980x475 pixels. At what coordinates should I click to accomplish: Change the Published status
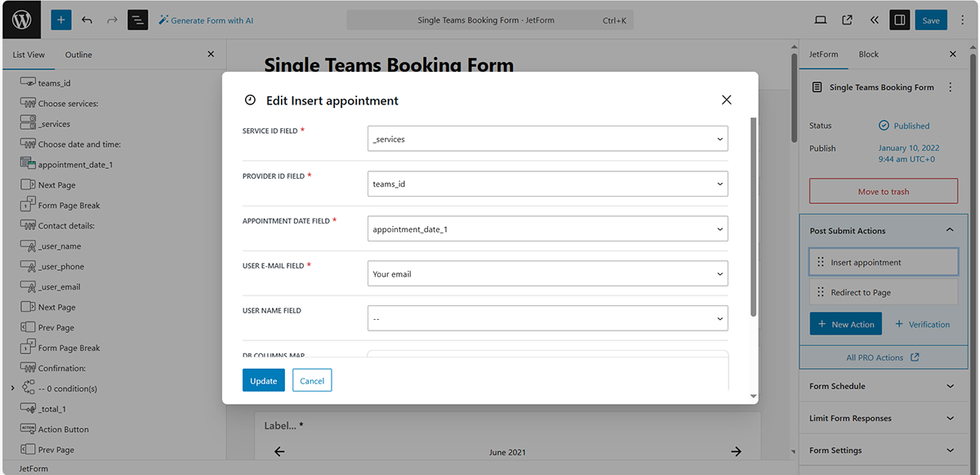pyautogui.click(x=904, y=126)
